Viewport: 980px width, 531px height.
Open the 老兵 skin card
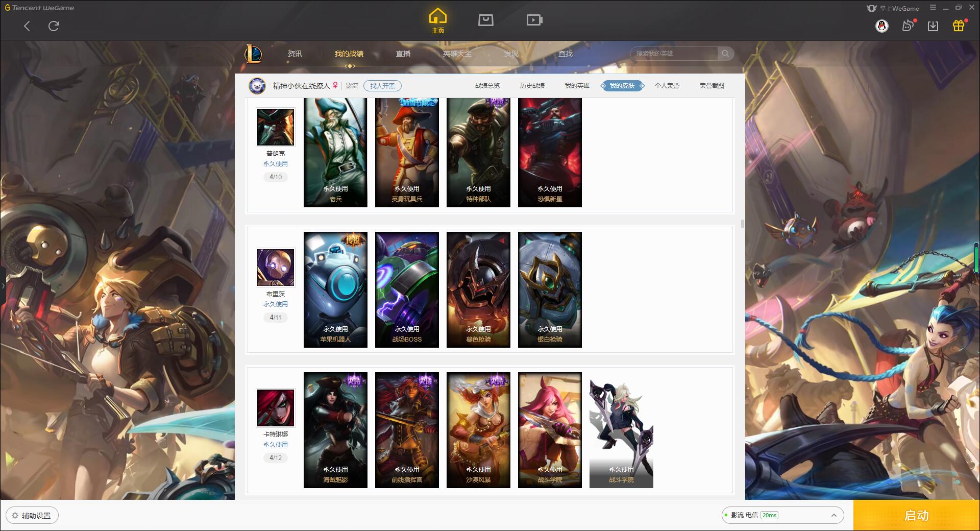tap(335, 152)
